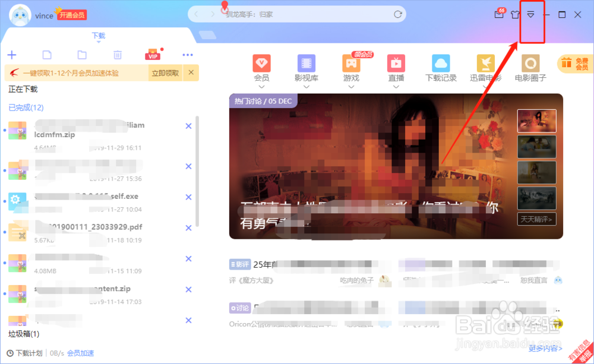
Task: Switch to the 下载 tab
Action: point(99,36)
